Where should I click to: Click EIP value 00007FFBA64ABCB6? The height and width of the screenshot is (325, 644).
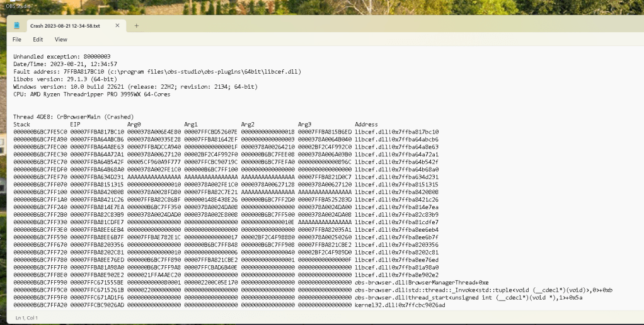coord(97,140)
